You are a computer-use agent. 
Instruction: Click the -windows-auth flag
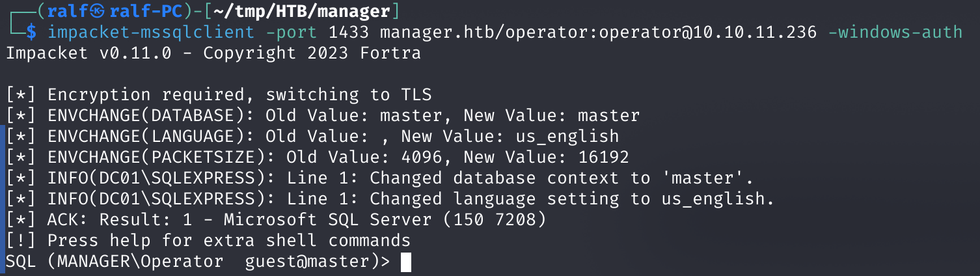coord(895,32)
